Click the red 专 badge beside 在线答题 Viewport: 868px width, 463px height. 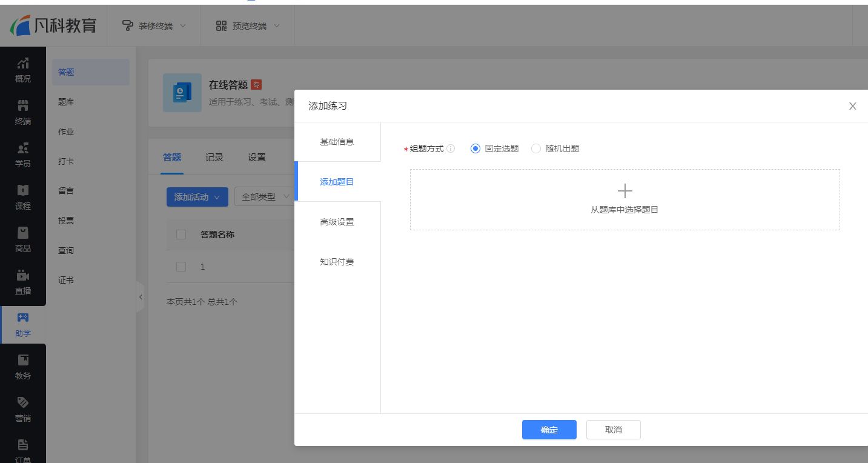pos(256,85)
